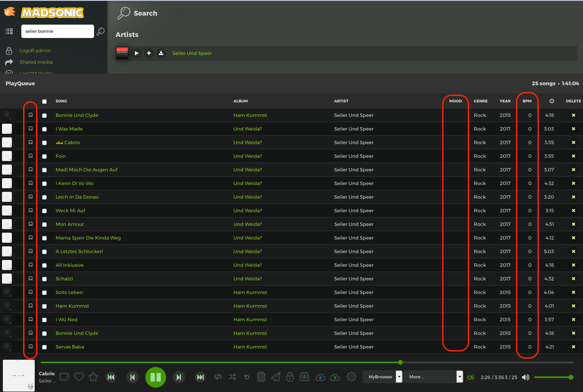The image size is (583, 392).
Task: Click the trash icon to clear queue
Action: click(x=261, y=377)
